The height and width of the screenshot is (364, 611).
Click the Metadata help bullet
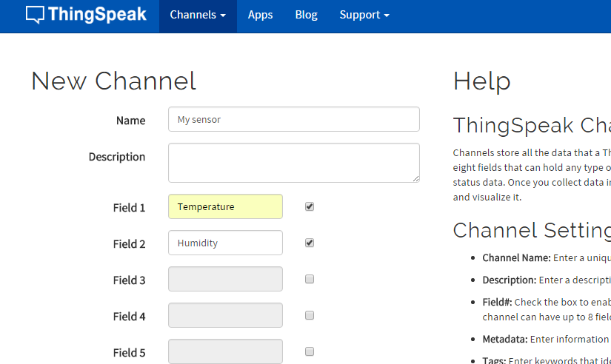point(547,339)
